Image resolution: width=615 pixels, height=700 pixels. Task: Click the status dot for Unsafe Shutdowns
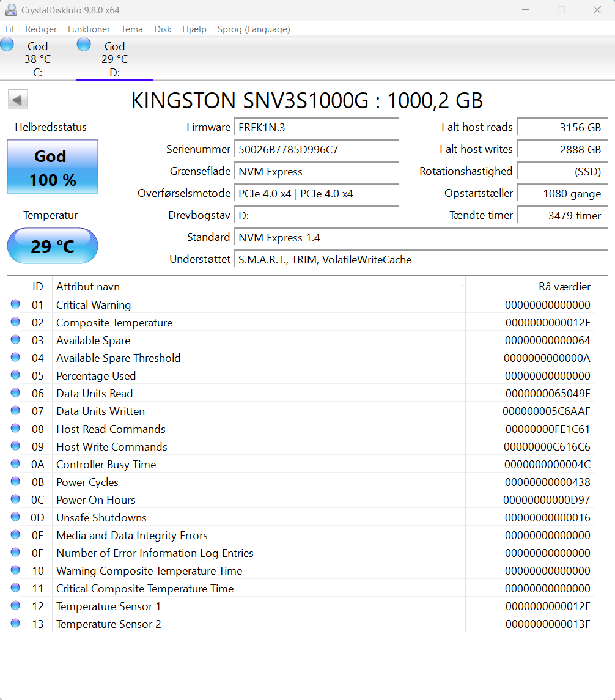point(15,517)
